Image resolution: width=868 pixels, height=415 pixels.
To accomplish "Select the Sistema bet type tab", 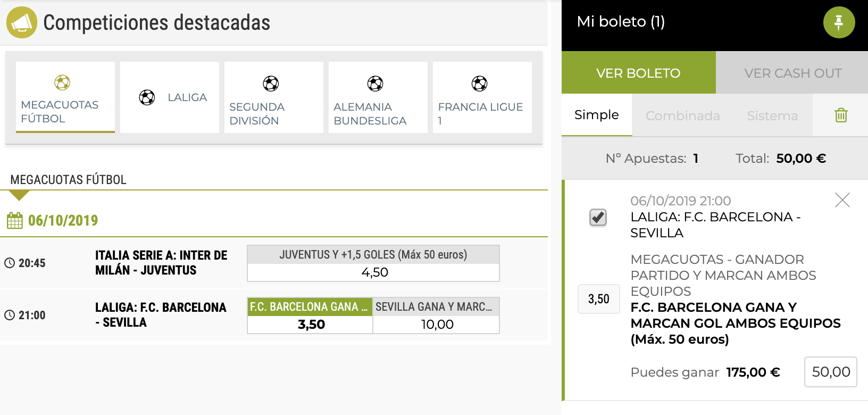I will [772, 115].
